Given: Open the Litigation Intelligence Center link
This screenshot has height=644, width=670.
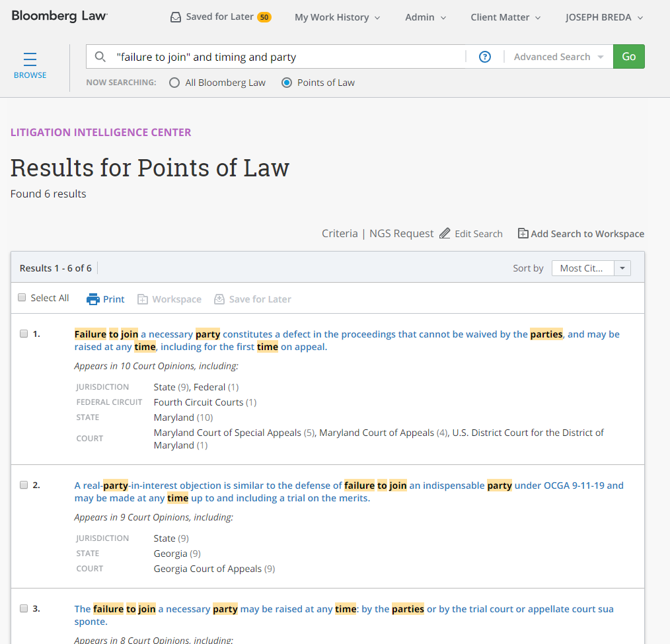Looking at the screenshot, I should click(x=101, y=132).
